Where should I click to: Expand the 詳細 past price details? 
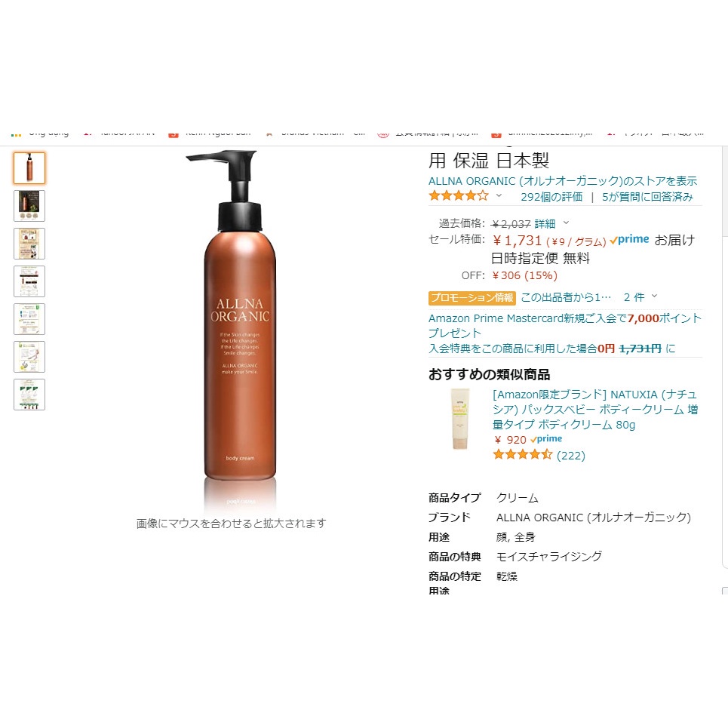545,224
